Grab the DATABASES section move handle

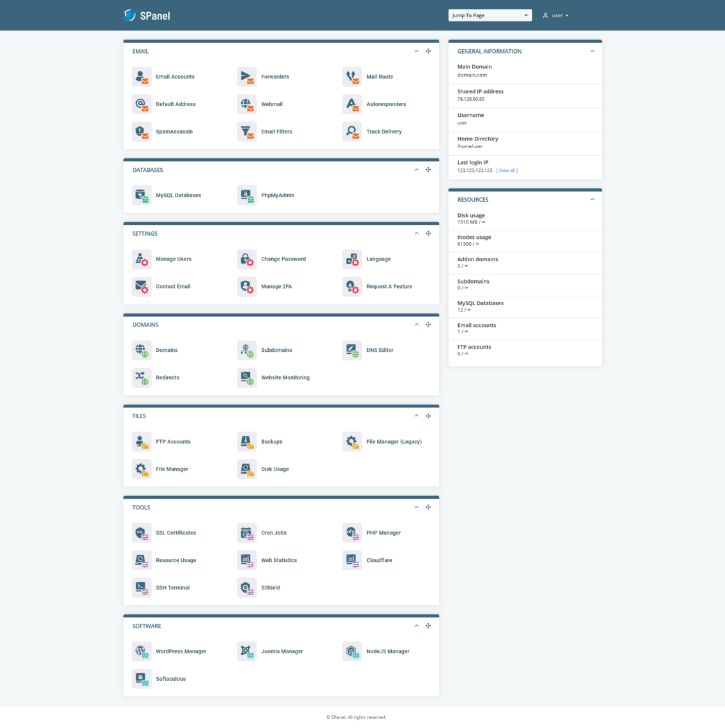tap(428, 169)
